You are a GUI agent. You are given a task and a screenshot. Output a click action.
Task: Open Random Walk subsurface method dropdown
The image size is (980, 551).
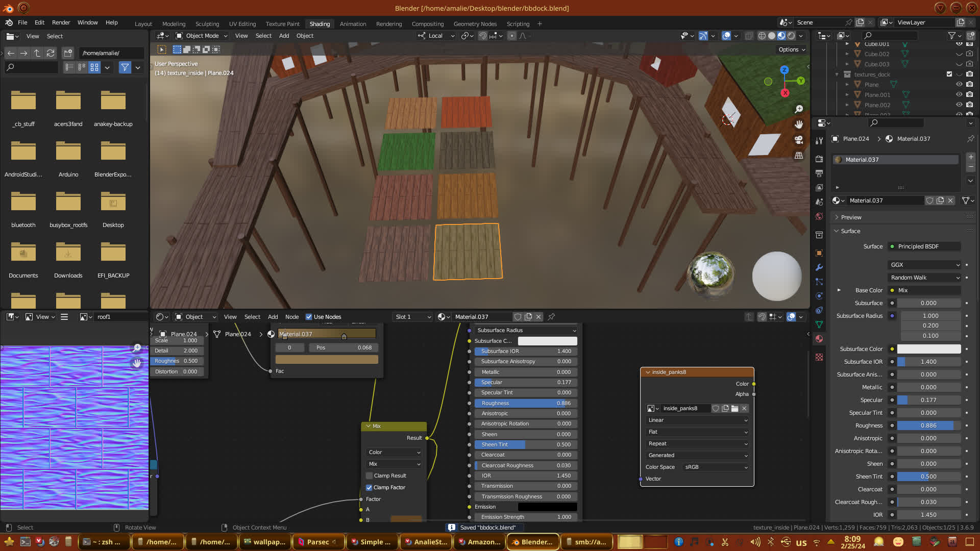pos(925,278)
